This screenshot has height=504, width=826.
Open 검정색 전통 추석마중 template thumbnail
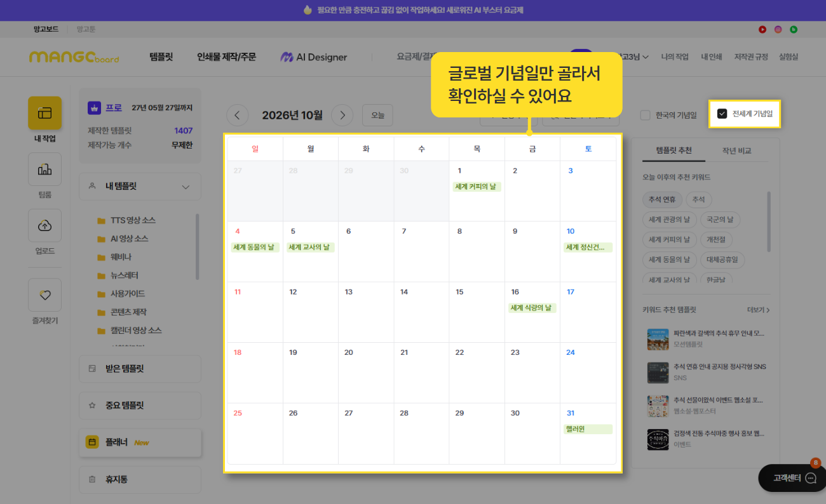[657, 439]
